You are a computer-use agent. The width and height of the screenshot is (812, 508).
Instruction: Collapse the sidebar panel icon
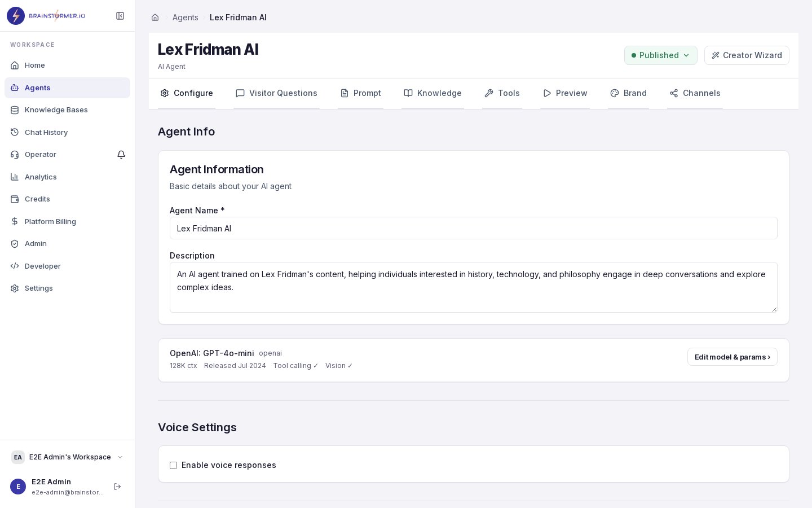coord(120,16)
